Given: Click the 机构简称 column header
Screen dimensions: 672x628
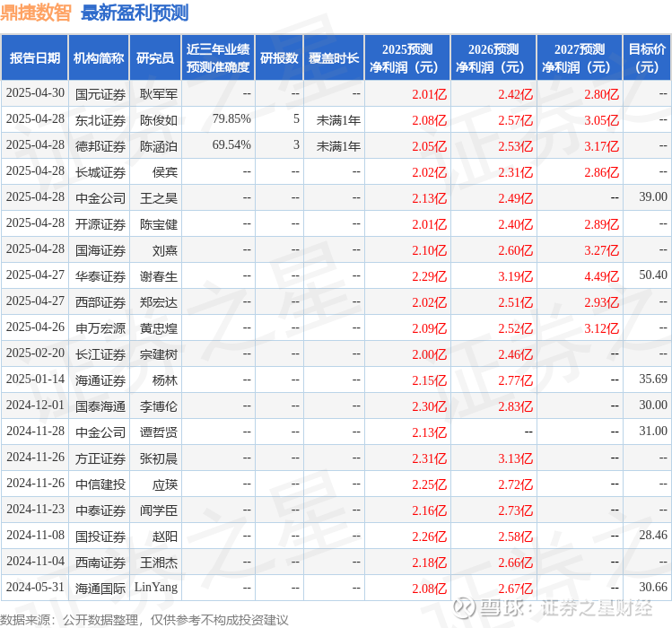Looking at the screenshot, I should coord(99,58).
